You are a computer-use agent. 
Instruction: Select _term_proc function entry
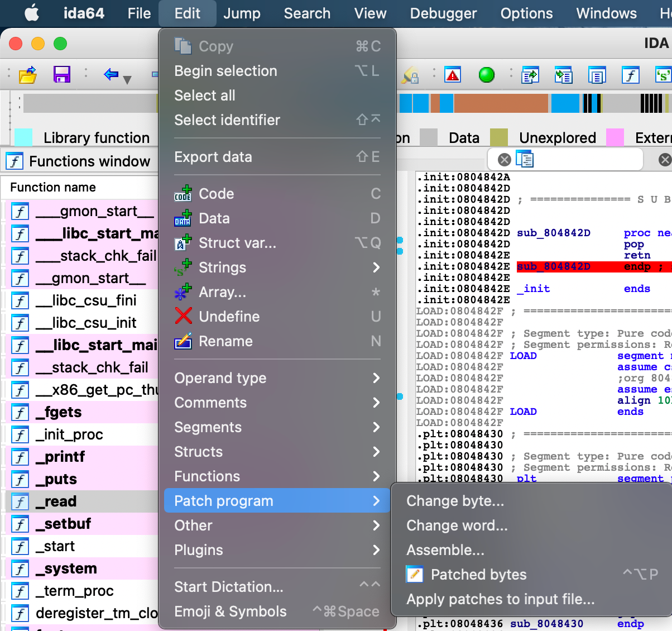81,591
